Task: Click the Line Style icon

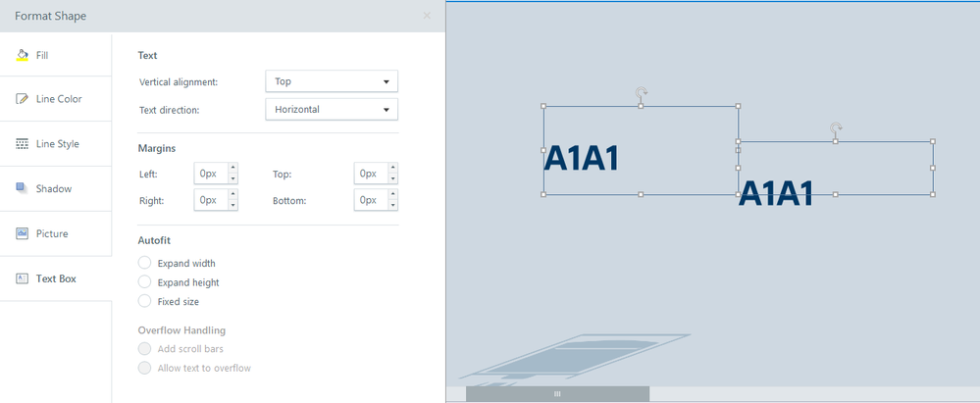Action: (22, 144)
